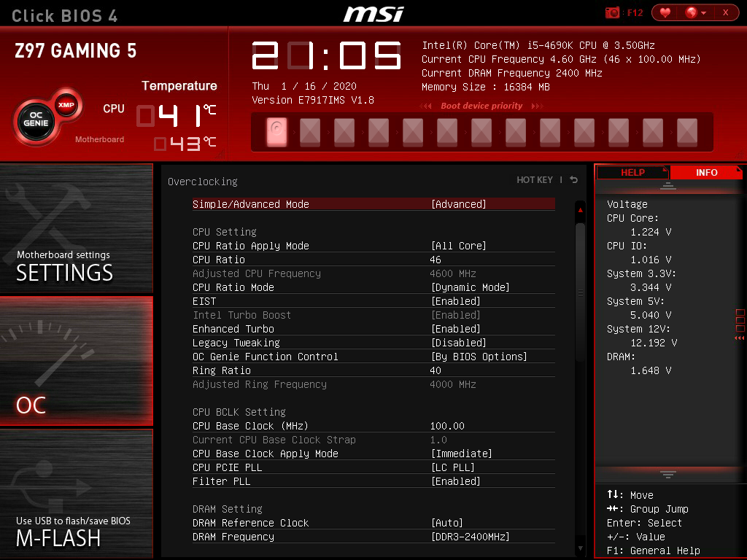This screenshot has height=560, width=747.
Task: Click the left boot priority arrows
Action: tap(425, 106)
